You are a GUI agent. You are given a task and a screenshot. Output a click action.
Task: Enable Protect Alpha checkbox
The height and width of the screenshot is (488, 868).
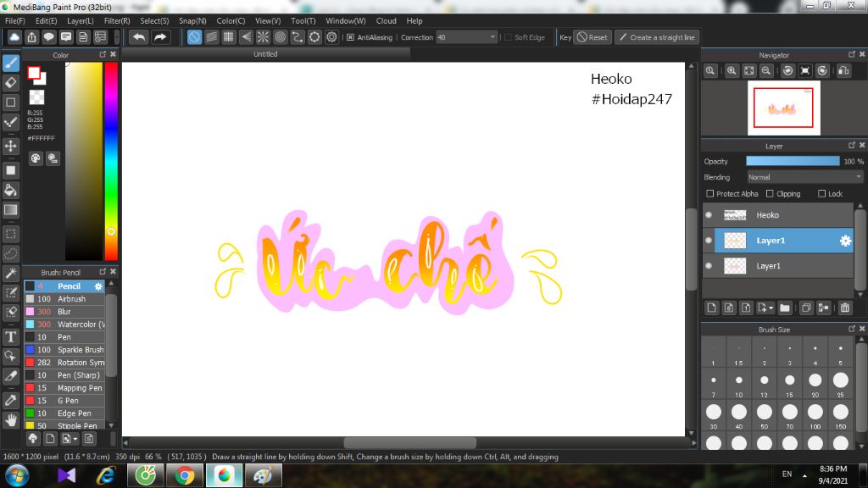point(709,194)
